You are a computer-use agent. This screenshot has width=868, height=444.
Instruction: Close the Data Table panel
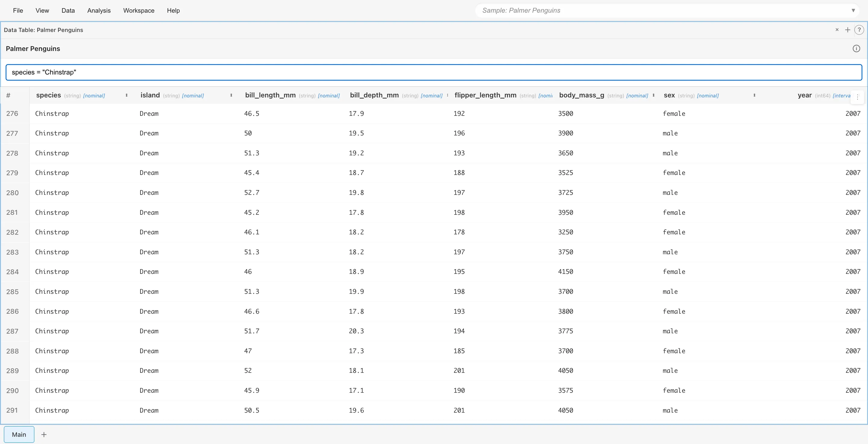click(837, 30)
